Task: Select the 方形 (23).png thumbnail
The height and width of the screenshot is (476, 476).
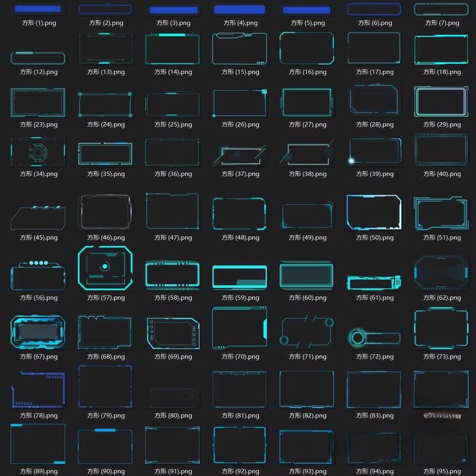Action: (x=38, y=102)
